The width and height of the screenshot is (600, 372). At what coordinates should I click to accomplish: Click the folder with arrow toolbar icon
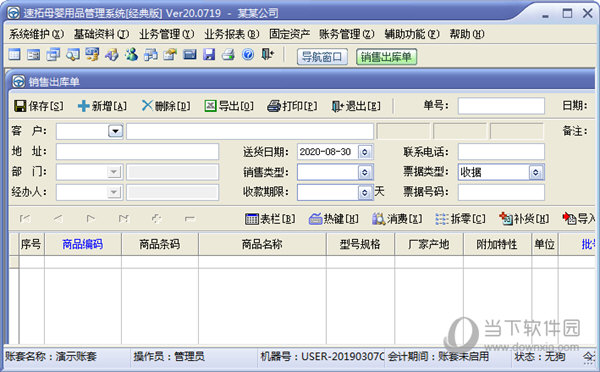click(170, 55)
